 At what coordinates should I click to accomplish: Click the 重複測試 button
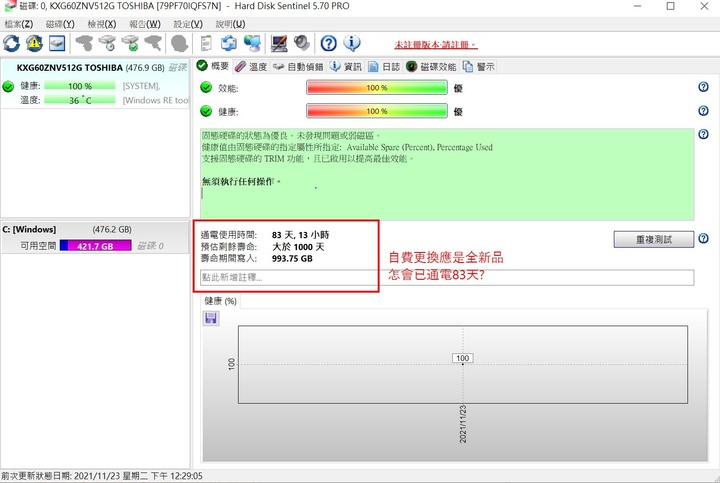653,239
